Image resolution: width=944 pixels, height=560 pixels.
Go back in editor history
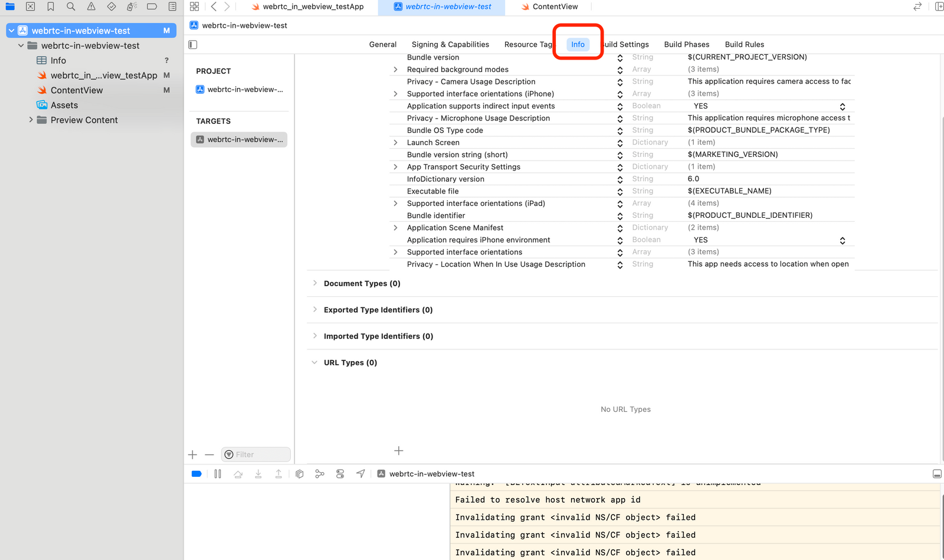pos(214,6)
